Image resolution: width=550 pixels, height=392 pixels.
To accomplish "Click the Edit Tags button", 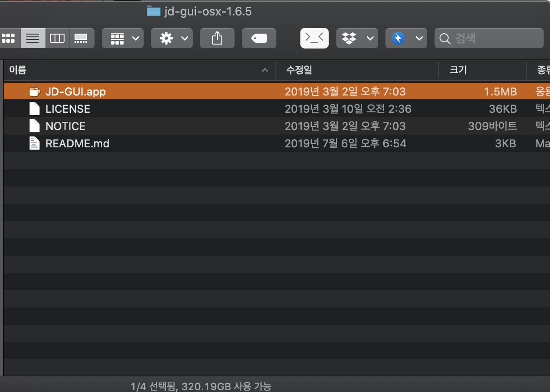I will 259,38.
